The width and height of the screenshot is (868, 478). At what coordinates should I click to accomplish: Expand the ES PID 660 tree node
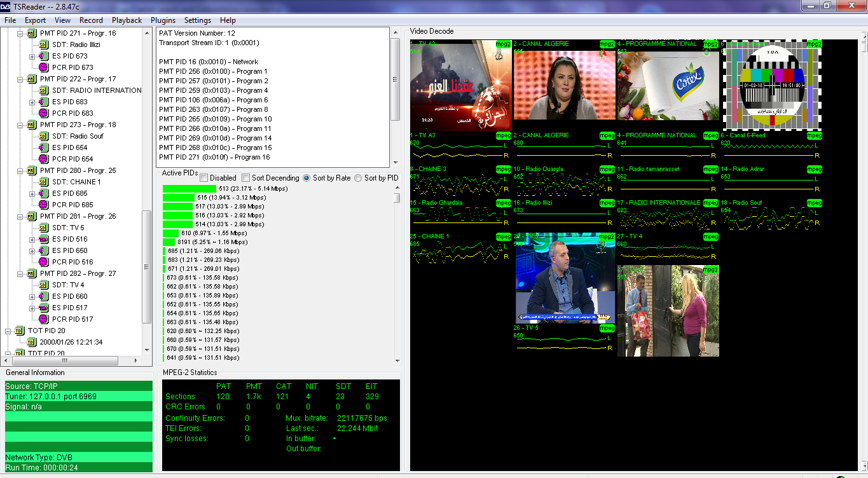point(32,296)
